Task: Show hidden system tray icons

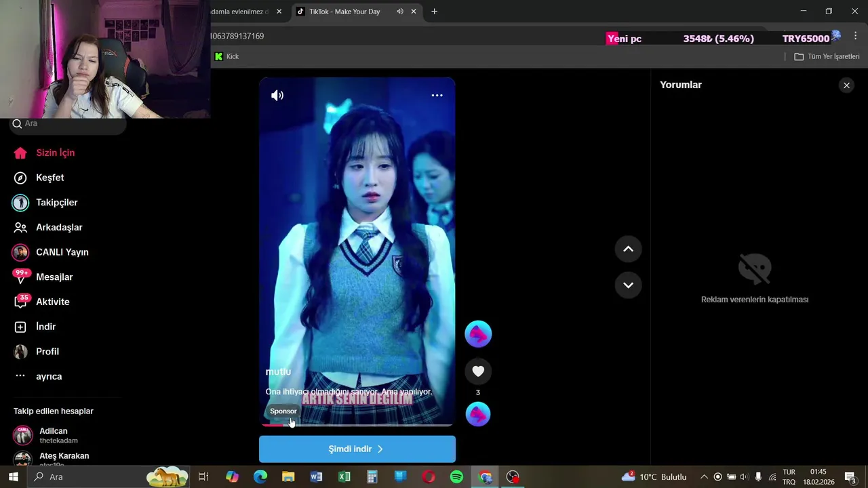Action: [x=704, y=477]
